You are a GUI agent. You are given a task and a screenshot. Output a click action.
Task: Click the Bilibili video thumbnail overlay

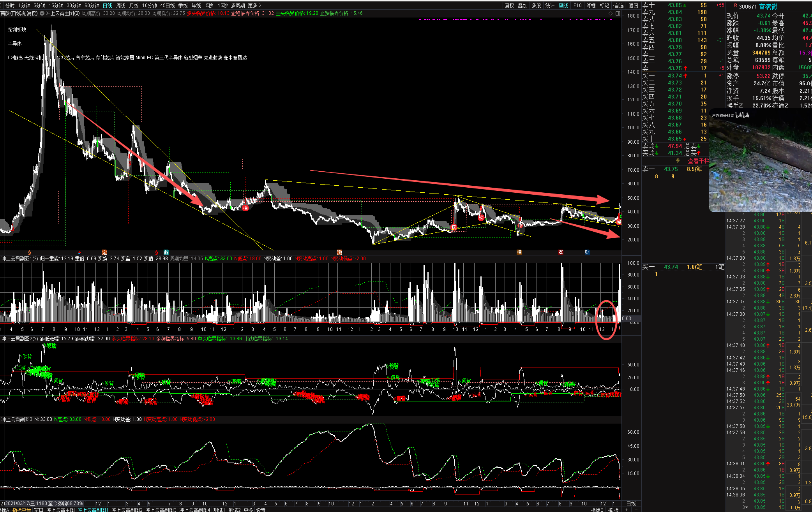tap(760, 160)
